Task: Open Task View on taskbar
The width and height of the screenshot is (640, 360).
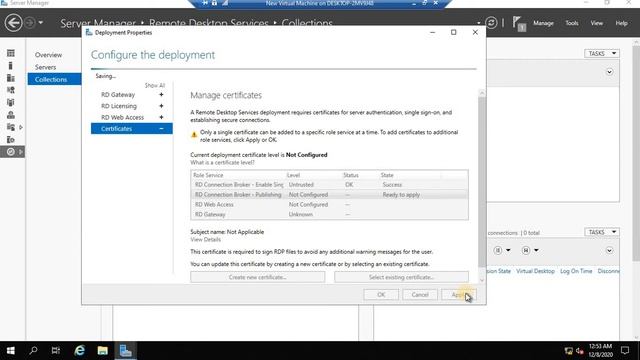Action: [56, 351]
